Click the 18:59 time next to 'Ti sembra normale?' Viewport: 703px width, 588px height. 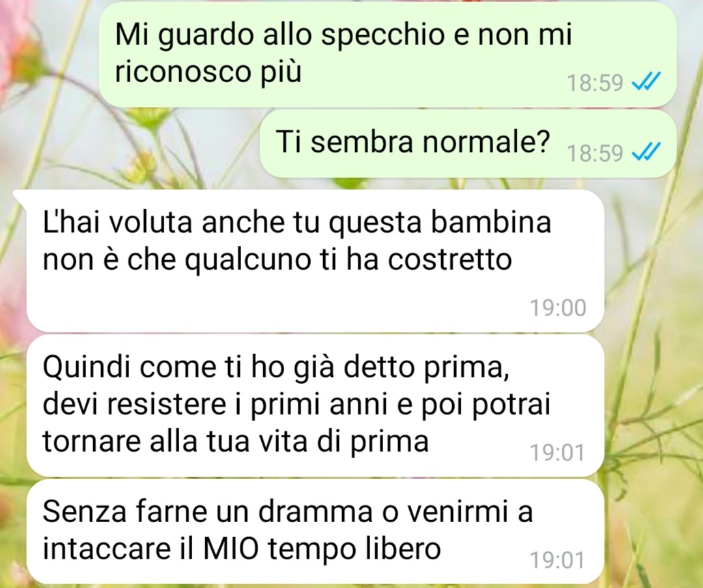pos(595,153)
